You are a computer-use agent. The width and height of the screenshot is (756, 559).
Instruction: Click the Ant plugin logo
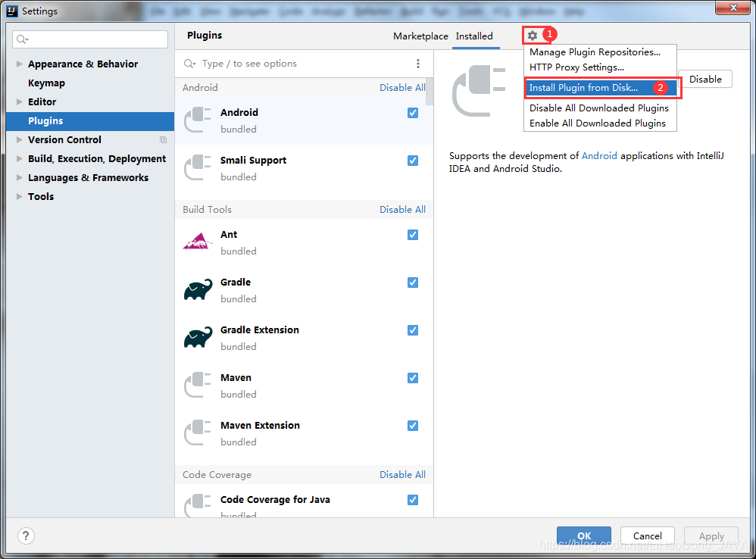coord(198,242)
